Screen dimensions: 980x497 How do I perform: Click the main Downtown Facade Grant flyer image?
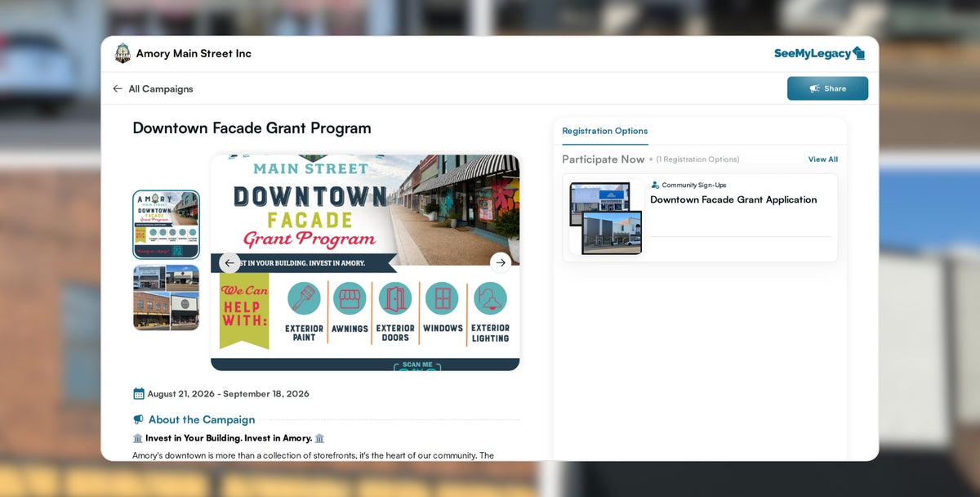[x=365, y=263]
